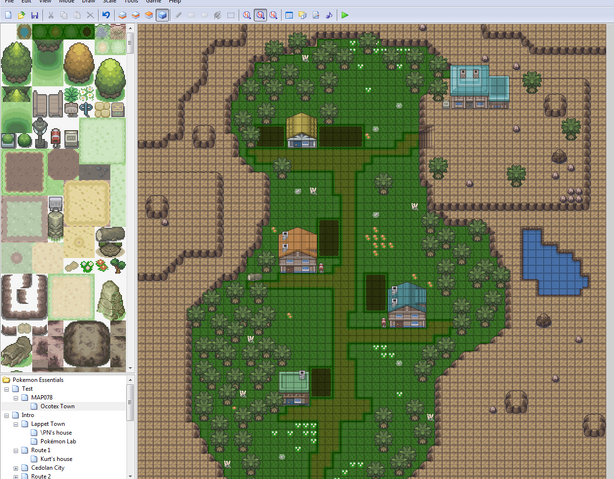The image size is (614, 479).
Task: Open the Script Editor icon
Action: (316, 15)
